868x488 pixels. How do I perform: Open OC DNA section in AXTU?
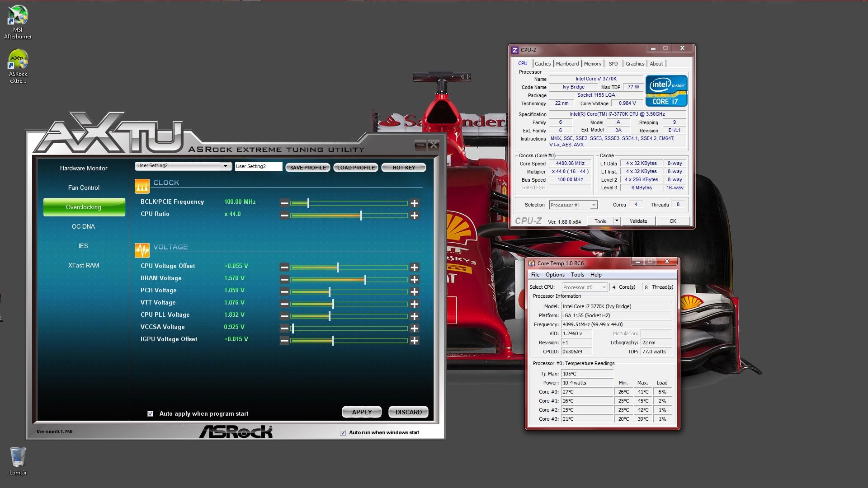coord(84,226)
